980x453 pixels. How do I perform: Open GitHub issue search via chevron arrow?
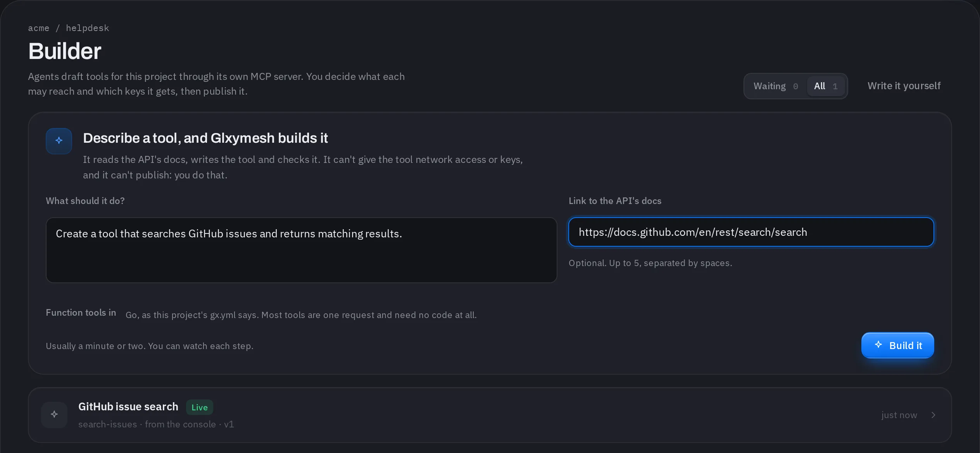tap(933, 415)
